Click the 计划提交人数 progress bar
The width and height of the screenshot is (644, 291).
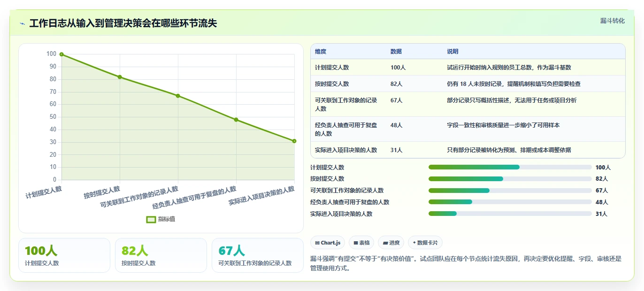coord(510,167)
